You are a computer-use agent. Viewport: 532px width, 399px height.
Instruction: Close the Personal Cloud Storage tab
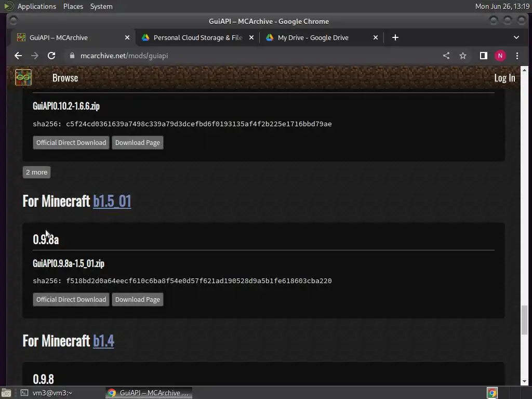[251, 37]
